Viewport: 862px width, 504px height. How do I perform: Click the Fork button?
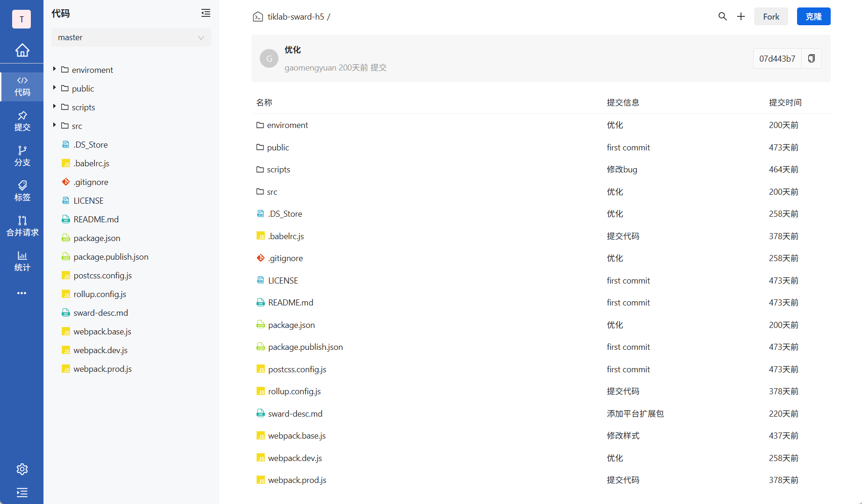coord(771,16)
